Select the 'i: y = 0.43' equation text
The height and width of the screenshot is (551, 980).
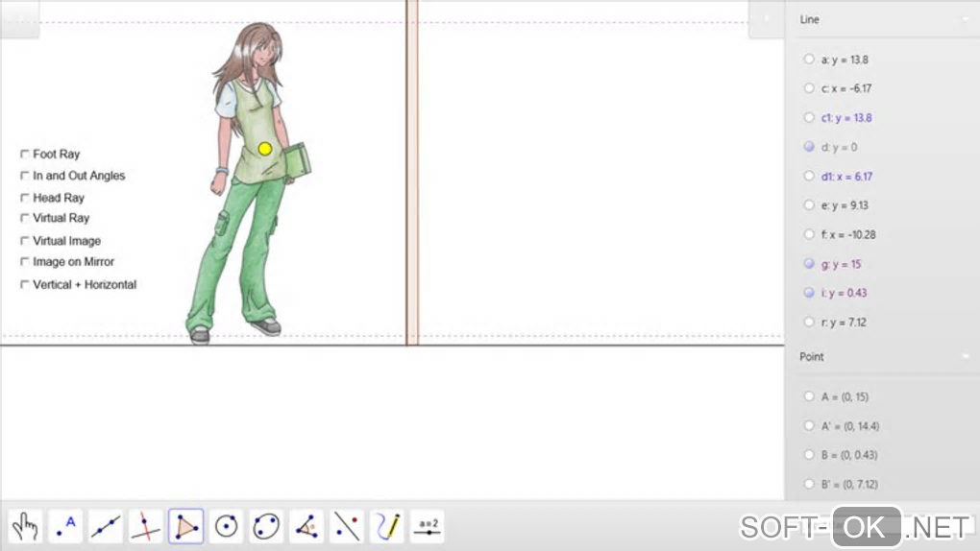[844, 293]
